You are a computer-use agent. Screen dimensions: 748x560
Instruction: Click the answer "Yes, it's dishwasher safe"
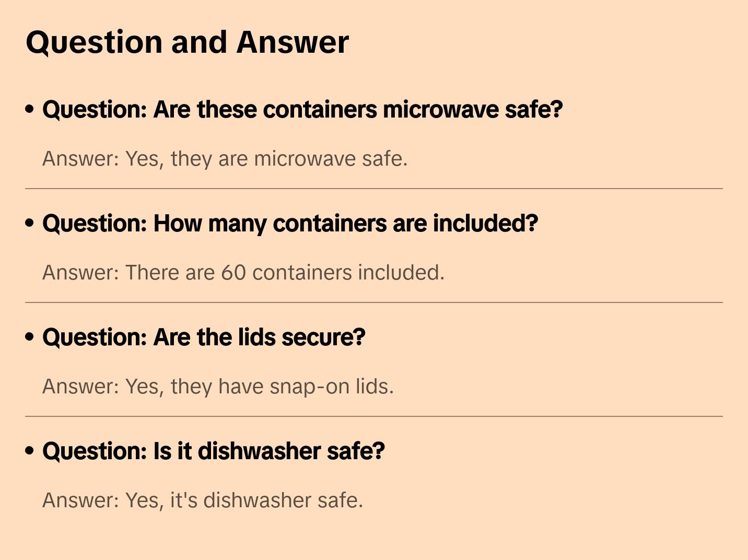click(203, 500)
